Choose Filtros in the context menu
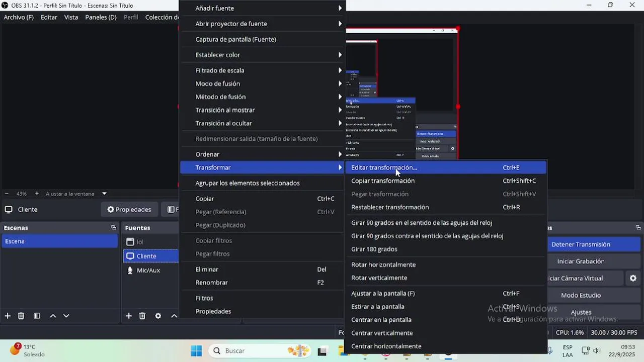The height and width of the screenshot is (362, 644). [262, 298]
